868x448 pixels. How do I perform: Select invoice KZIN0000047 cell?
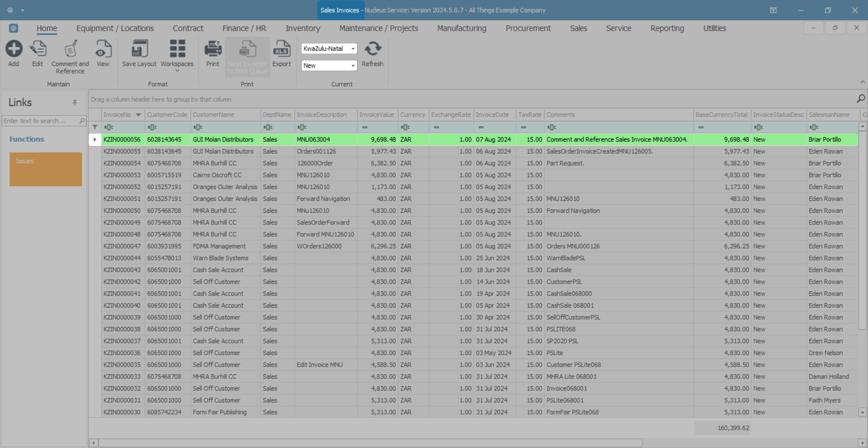tap(122, 246)
